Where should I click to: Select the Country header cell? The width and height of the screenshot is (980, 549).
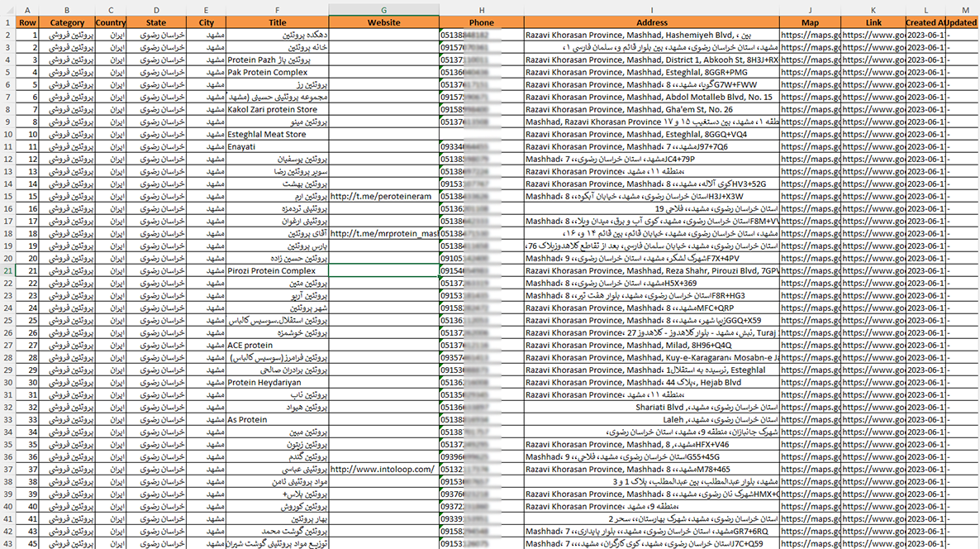tap(111, 22)
